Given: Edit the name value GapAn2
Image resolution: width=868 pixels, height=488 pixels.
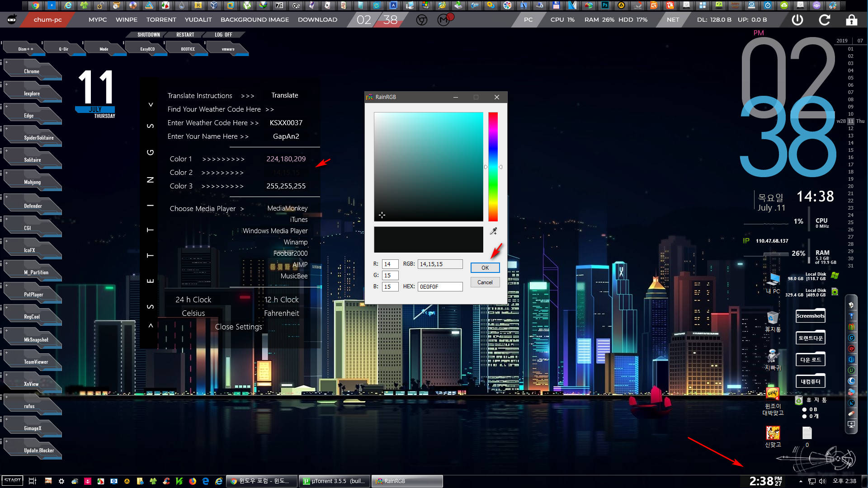Looking at the screenshot, I should click(286, 136).
